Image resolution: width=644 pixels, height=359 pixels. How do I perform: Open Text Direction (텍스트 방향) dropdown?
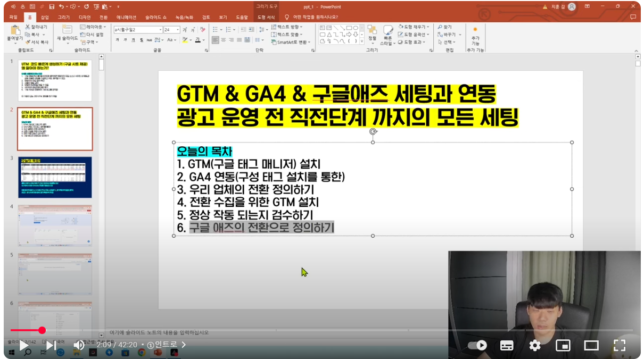[286, 27]
